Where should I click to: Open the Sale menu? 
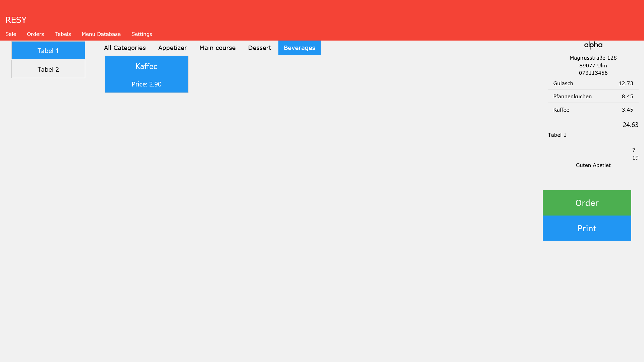point(11,34)
